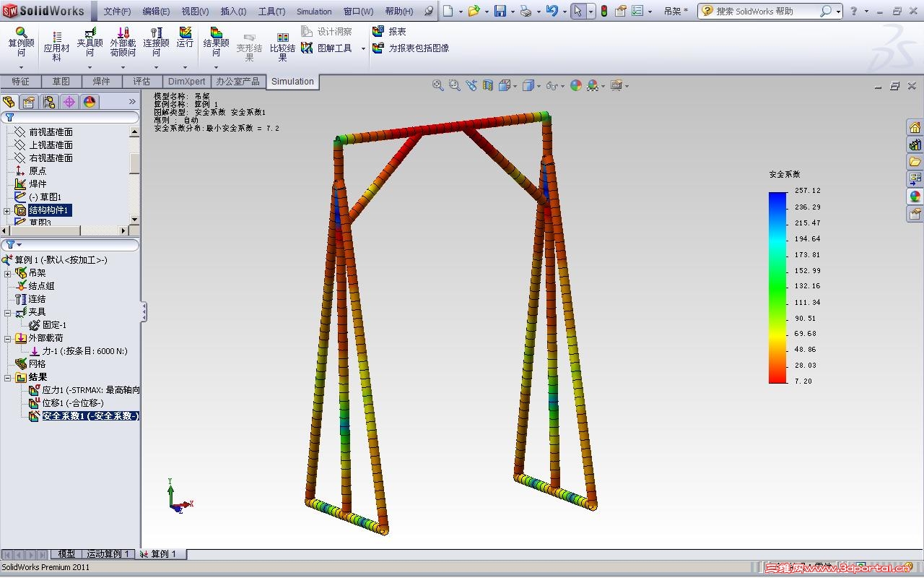Screen dimensions: 924x578
Task: Open the 插入(I) menu
Action: click(x=233, y=12)
